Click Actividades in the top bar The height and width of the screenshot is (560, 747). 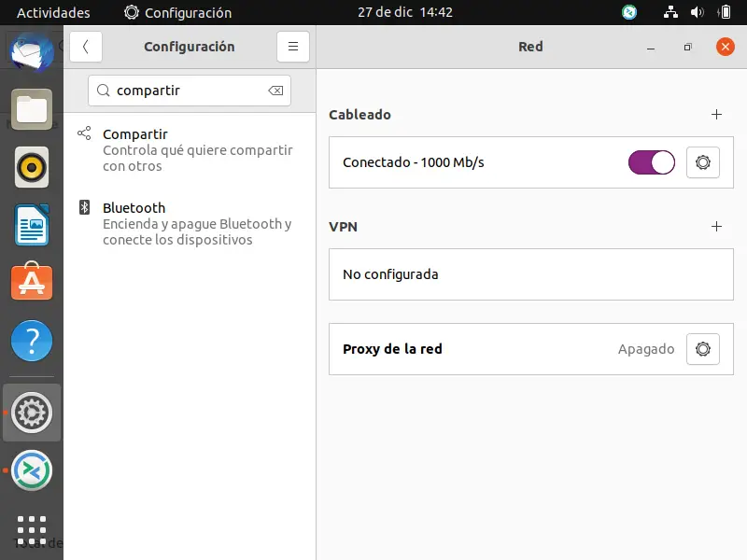coord(52,12)
